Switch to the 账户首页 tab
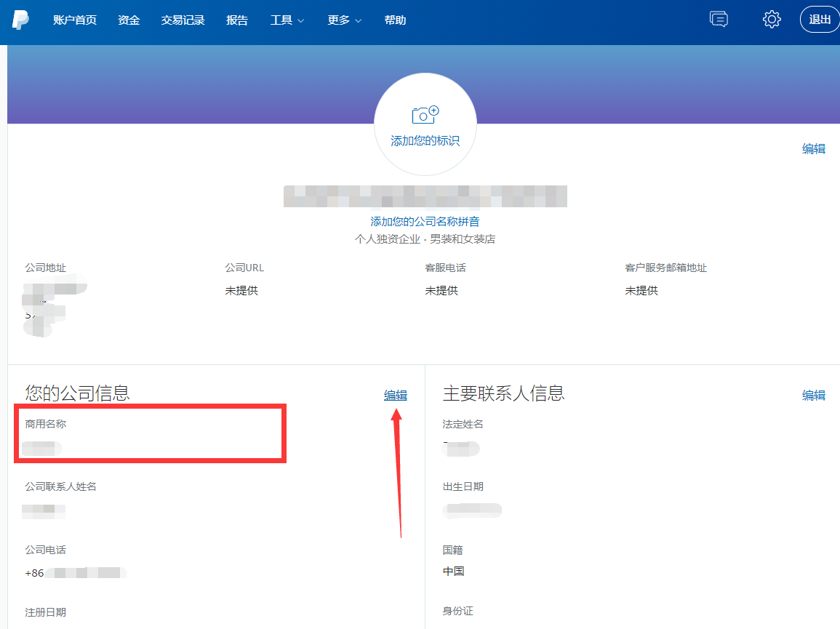 74,20
